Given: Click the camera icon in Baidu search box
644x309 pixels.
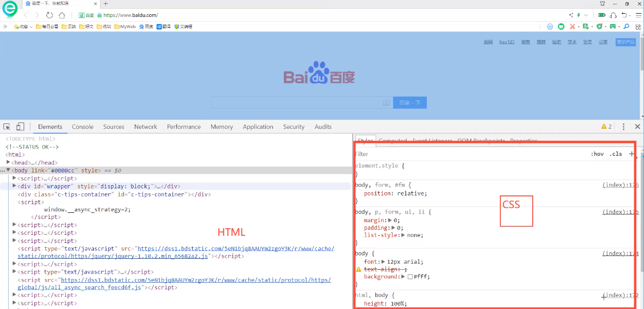Looking at the screenshot, I should [x=386, y=103].
